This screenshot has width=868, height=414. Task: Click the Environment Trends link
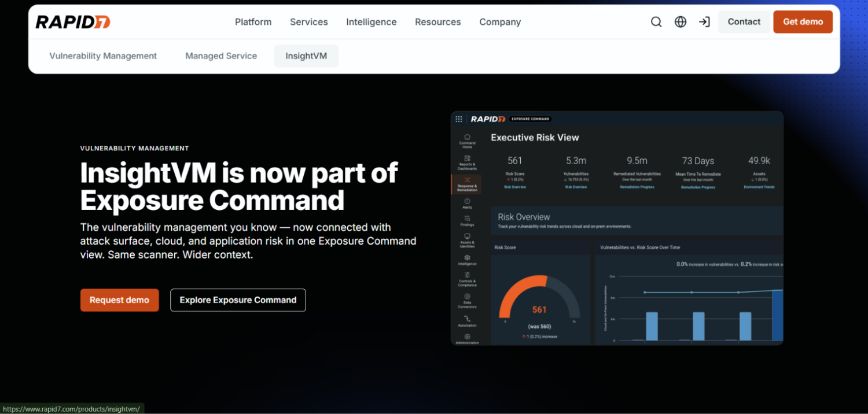point(759,187)
